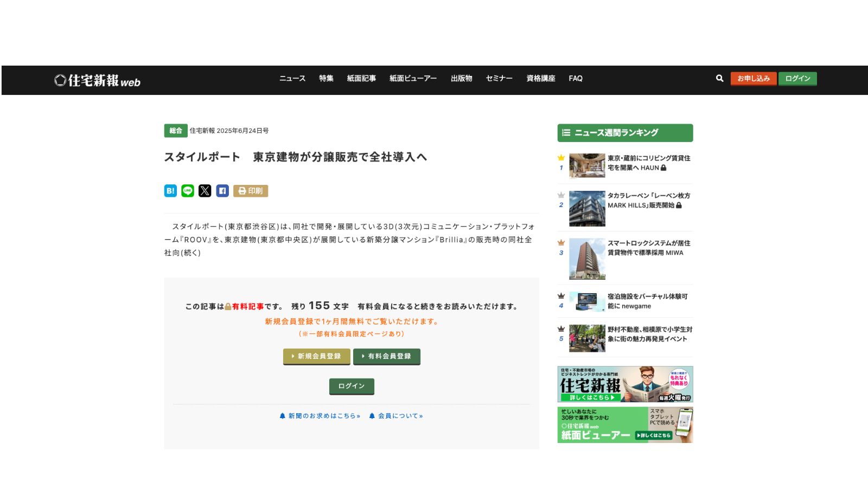Share article on Facebook icon
Viewport: 868px width, 488px height.
click(x=222, y=191)
